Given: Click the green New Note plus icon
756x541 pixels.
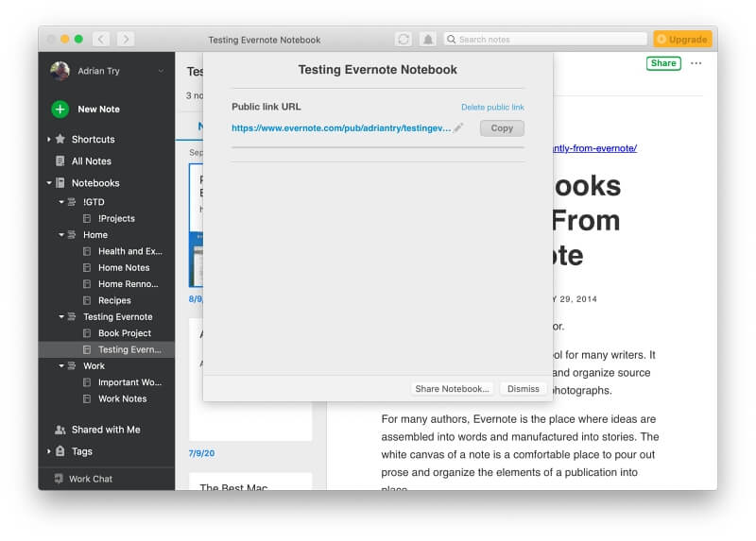Looking at the screenshot, I should click(x=60, y=109).
